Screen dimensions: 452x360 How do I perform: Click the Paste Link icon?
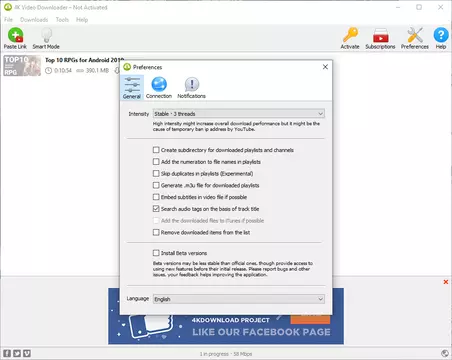[15, 35]
